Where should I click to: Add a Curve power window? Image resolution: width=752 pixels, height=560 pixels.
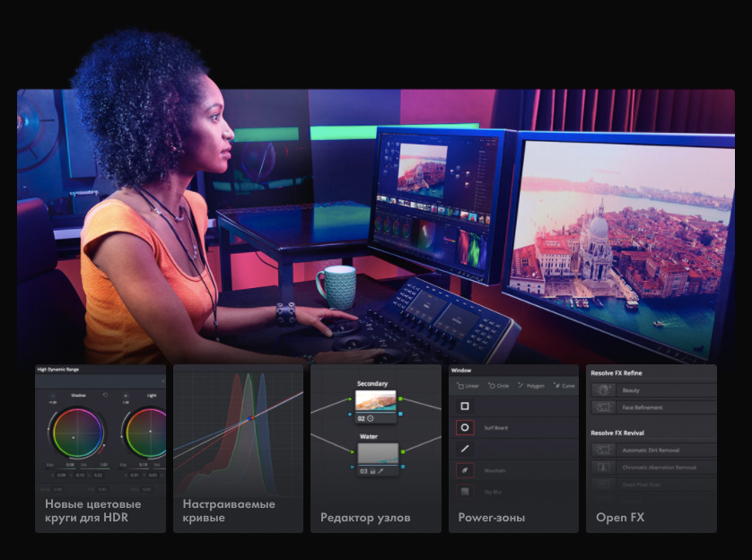563,386
